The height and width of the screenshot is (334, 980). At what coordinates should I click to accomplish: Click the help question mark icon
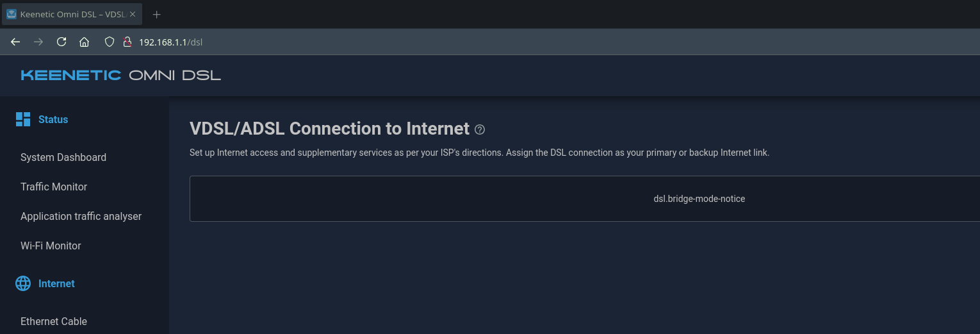pyautogui.click(x=480, y=129)
